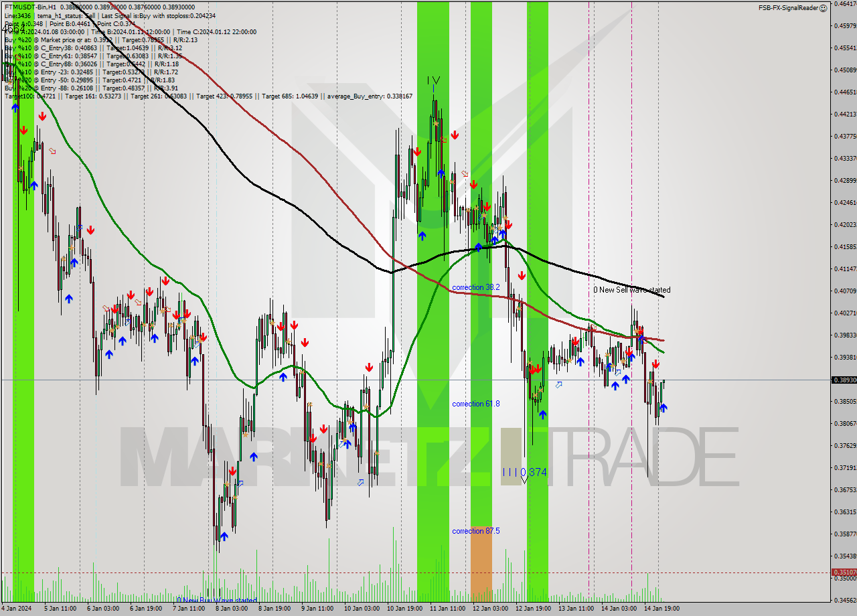
Task: Click the 'Buy %20 @ Entry -88' line
Action: coord(91,88)
